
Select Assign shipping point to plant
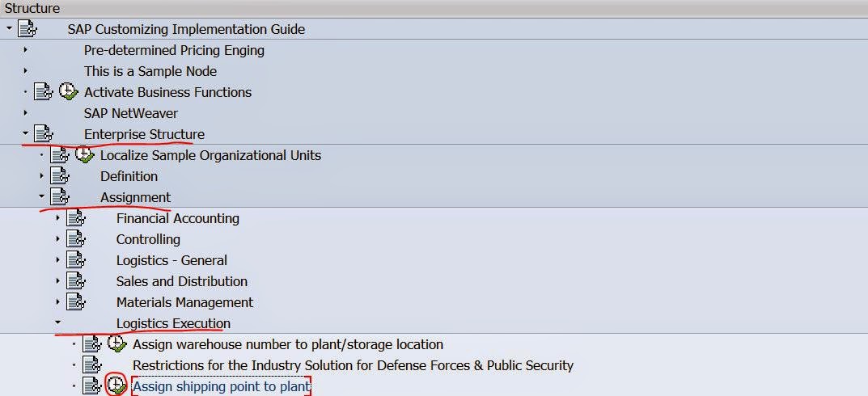pos(221,386)
